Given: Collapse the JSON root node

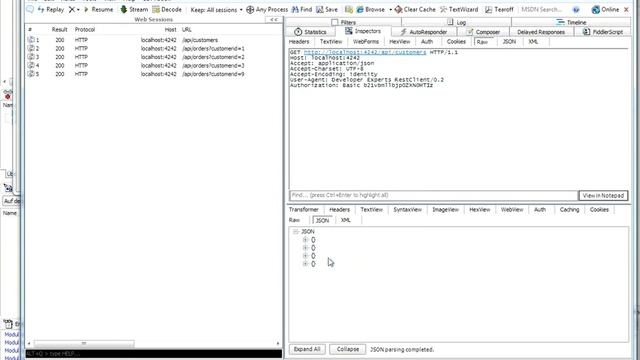Looking at the screenshot, I should (296, 231).
